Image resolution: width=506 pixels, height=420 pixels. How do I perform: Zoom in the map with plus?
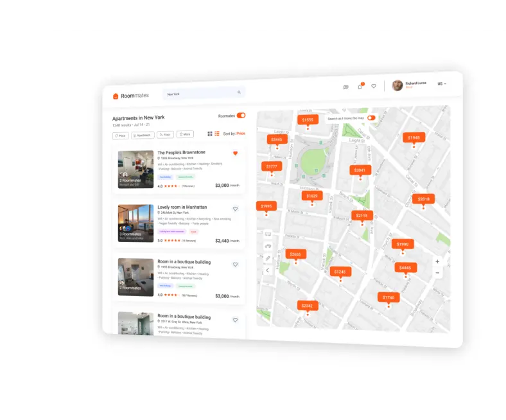[x=437, y=261]
